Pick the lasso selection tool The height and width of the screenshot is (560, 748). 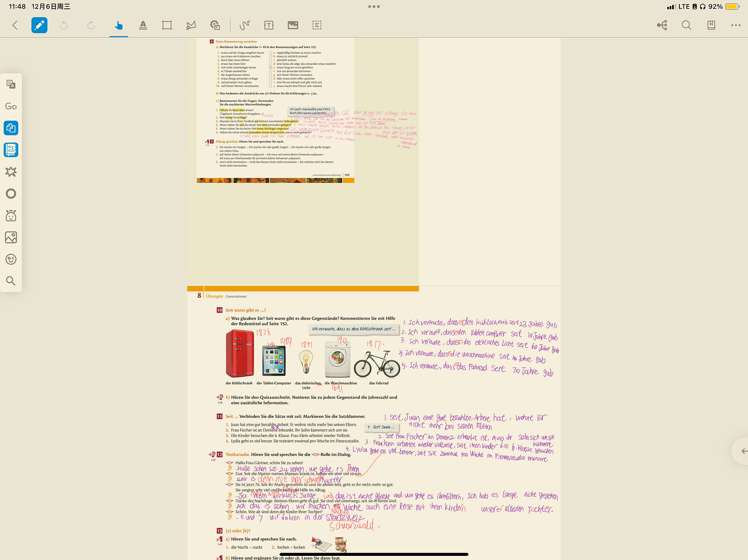[x=191, y=25]
